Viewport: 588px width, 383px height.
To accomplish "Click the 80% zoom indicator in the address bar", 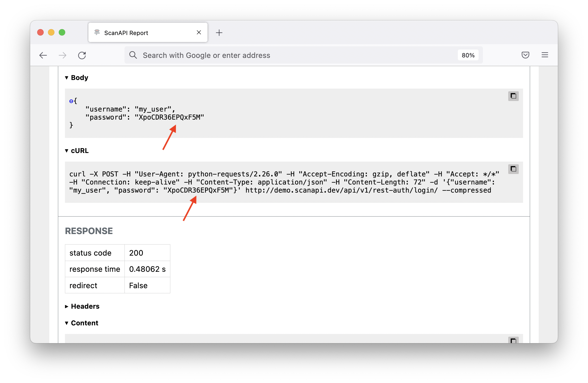I will tap(468, 55).
